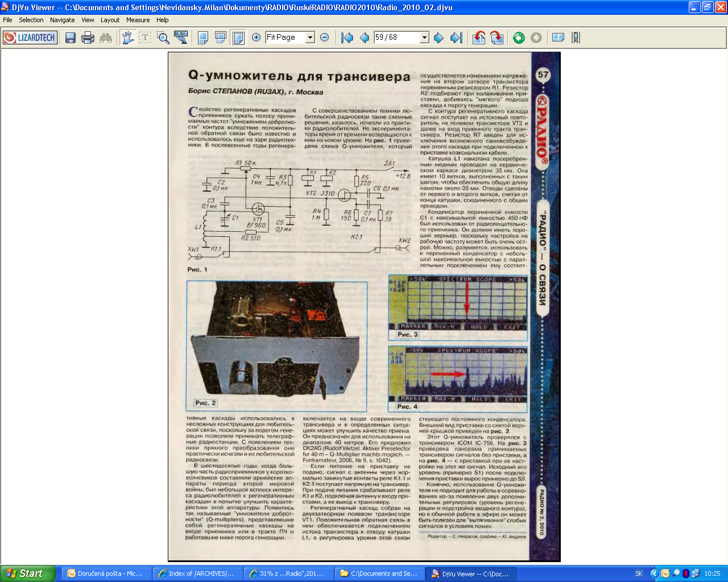Click the Рис. 1 circuit diagram
The height and width of the screenshot is (582, 728).
(299, 211)
